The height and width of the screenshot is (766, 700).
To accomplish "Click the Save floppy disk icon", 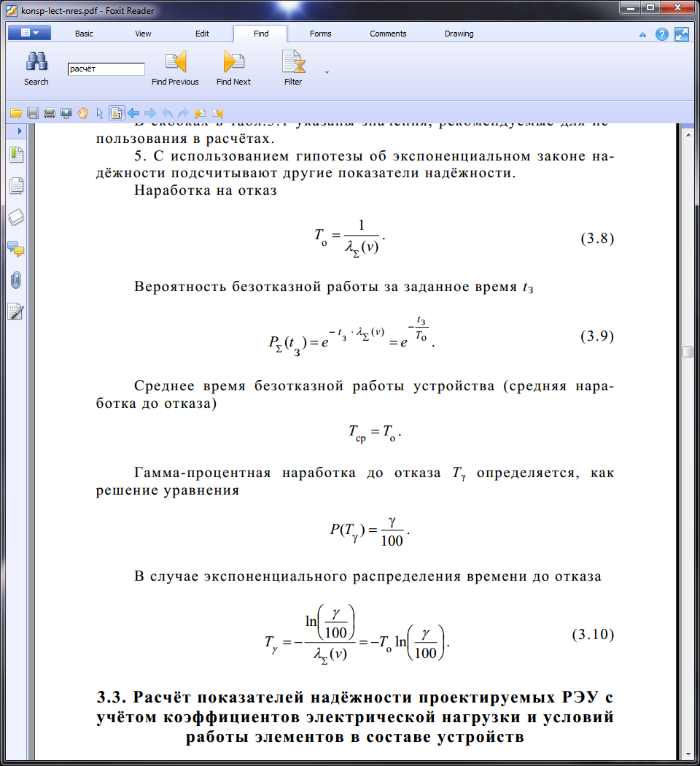I will (x=33, y=113).
